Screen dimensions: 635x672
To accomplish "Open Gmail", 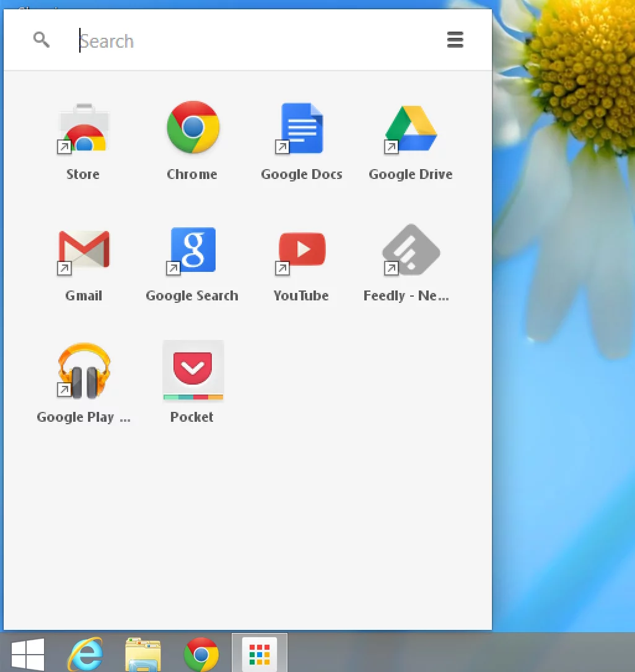I will coord(83,250).
